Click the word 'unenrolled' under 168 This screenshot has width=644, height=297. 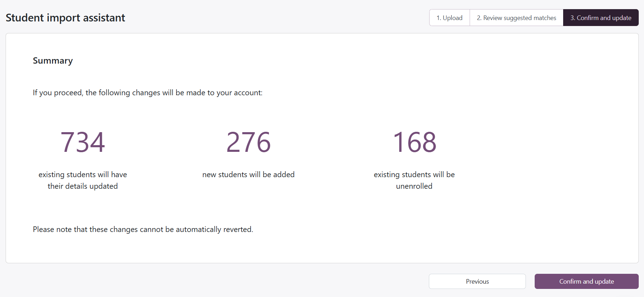pyautogui.click(x=414, y=186)
